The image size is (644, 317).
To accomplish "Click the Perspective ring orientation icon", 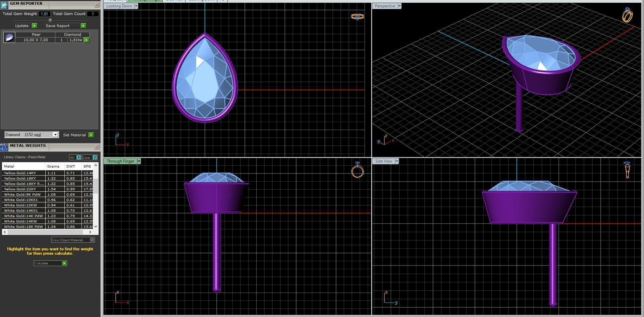I will coord(628,15).
